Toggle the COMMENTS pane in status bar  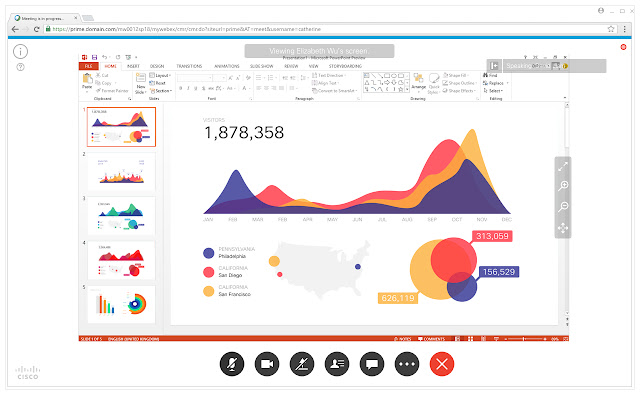click(x=432, y=339)
